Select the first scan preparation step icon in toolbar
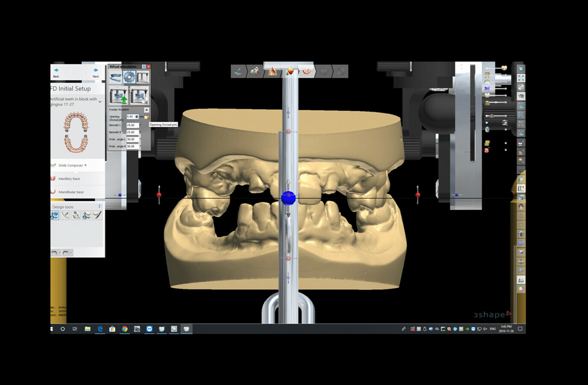 [238, 71]
